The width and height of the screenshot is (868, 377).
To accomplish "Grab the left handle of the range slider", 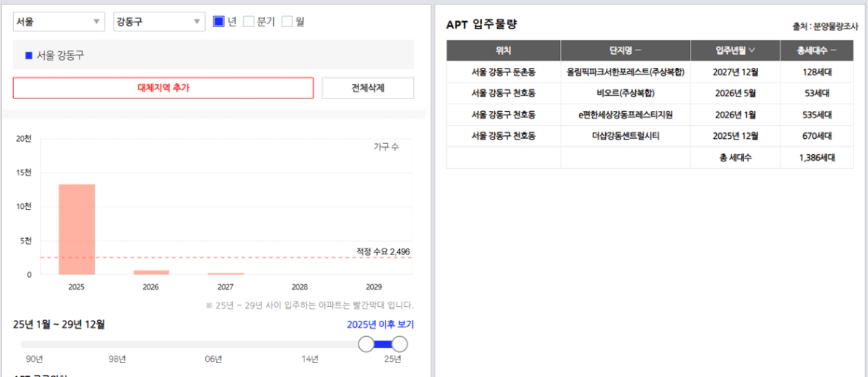I will tap(366, 344).
